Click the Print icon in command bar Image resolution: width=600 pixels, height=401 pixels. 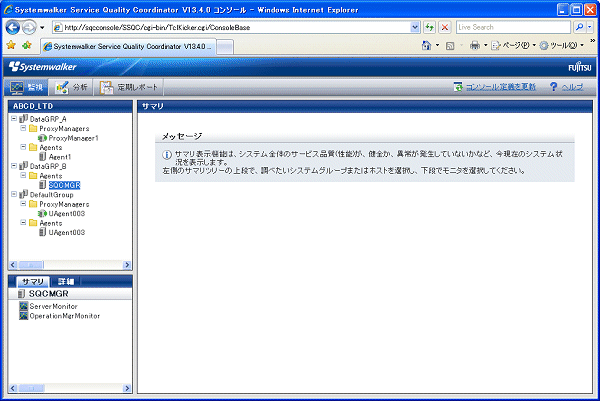(474, 46)
